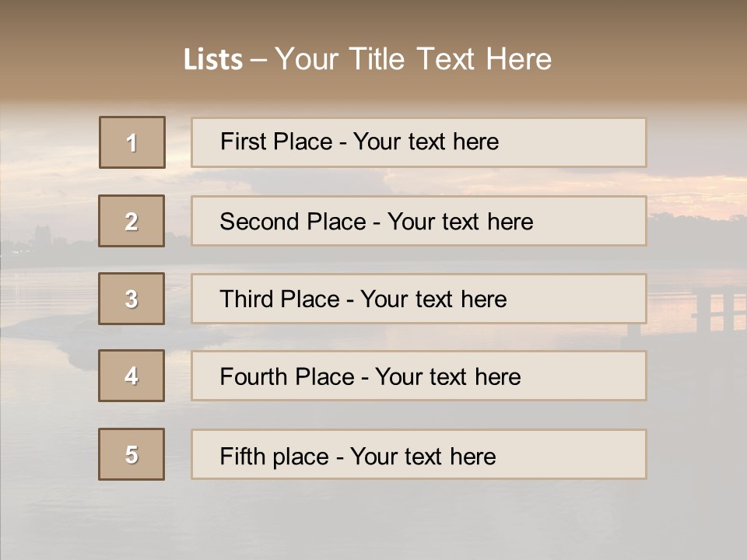Place cursor in 'Fifth place' text
Screen dimensions: 747x560
(x=275, y=457)
